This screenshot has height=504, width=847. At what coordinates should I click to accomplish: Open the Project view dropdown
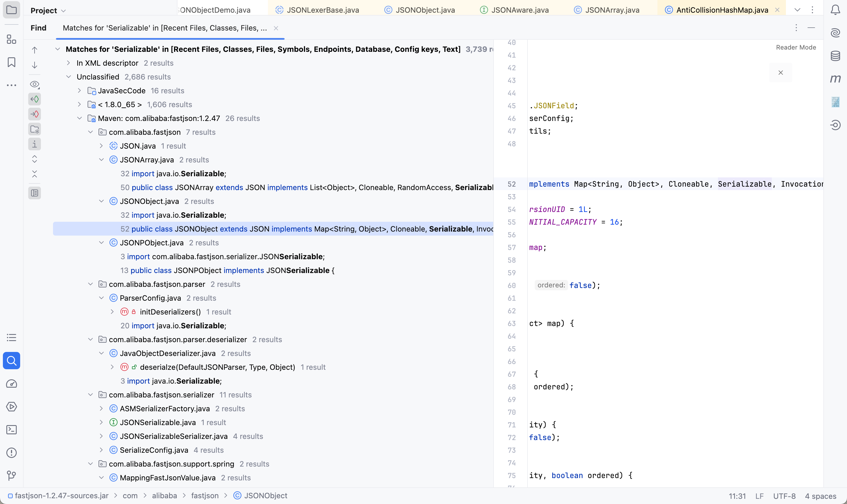tap(48, 11)
